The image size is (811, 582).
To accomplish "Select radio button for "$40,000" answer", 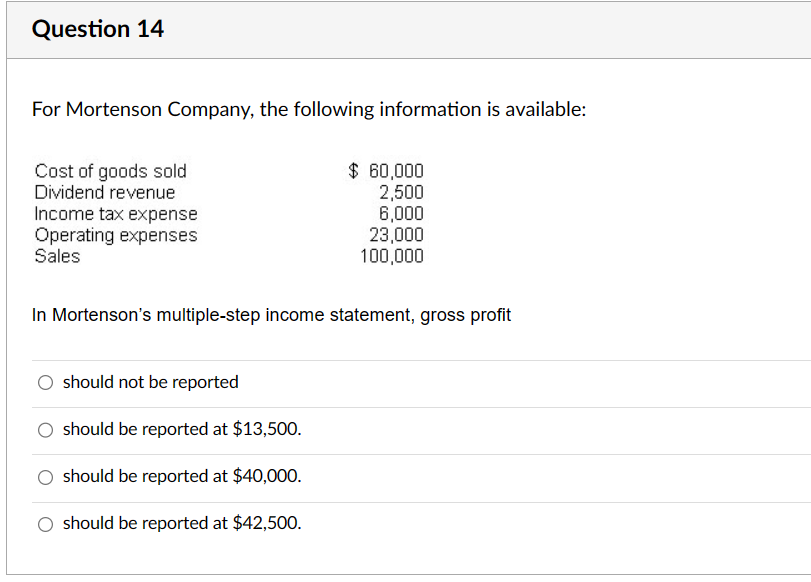I will pyautogui.click(x=45, y=476).
